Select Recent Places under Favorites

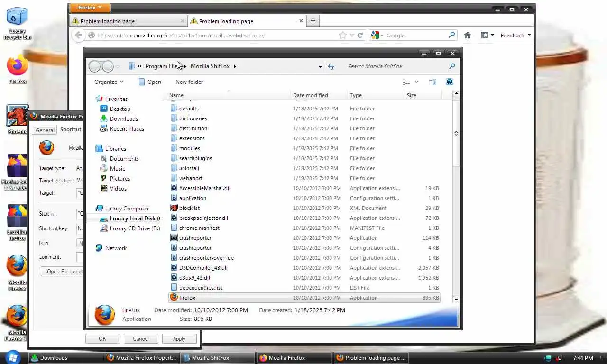122,129
